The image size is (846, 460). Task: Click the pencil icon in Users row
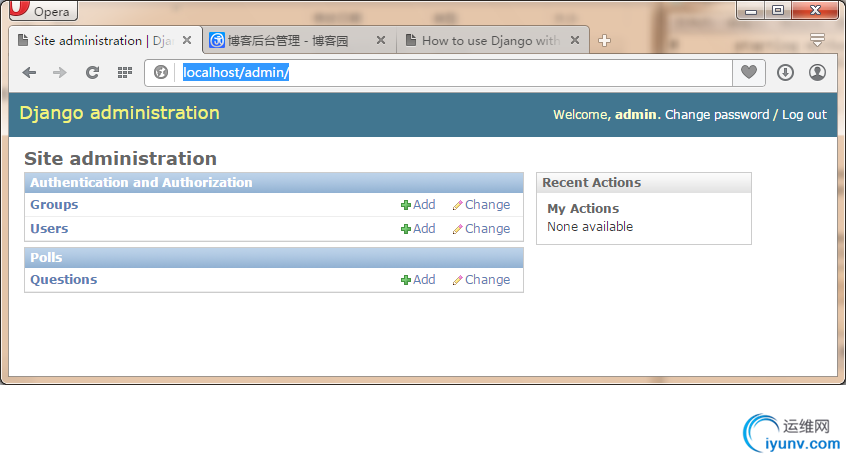[x=458, y=229]
